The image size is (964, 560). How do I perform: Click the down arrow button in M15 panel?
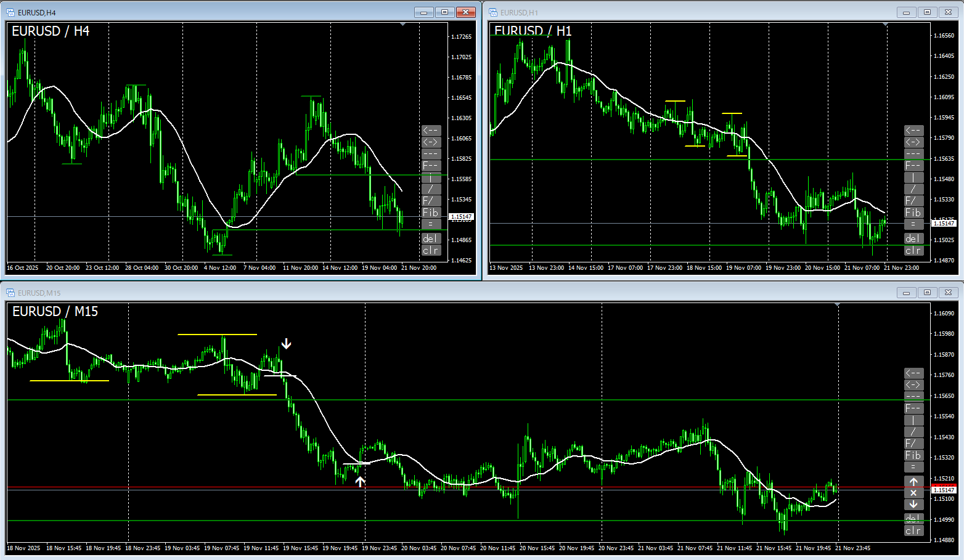click(x=913, y=505)
